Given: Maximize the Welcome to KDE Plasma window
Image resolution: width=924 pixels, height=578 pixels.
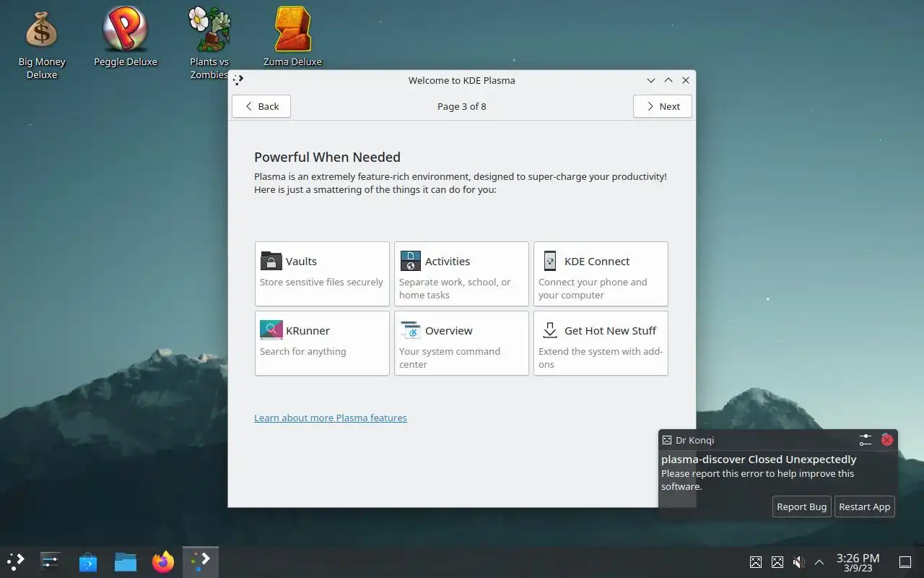Looking at the screenshot, I should coord(668,80).
